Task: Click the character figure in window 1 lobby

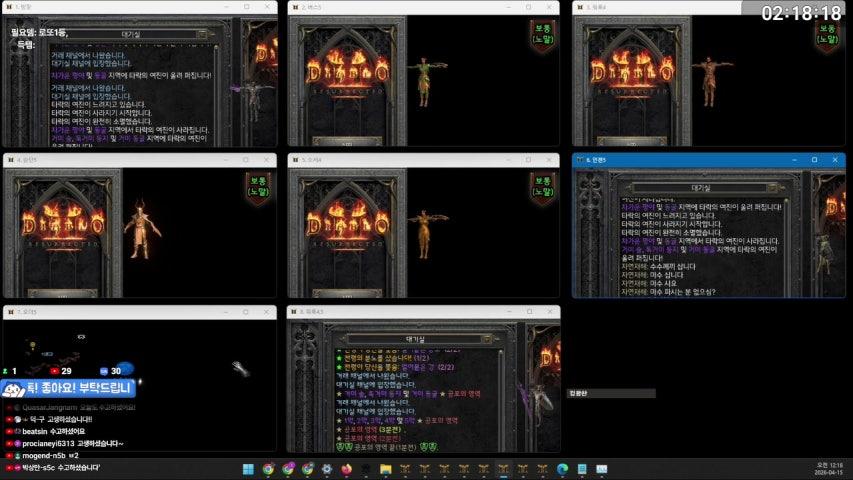Action: [x=252, y=101]
